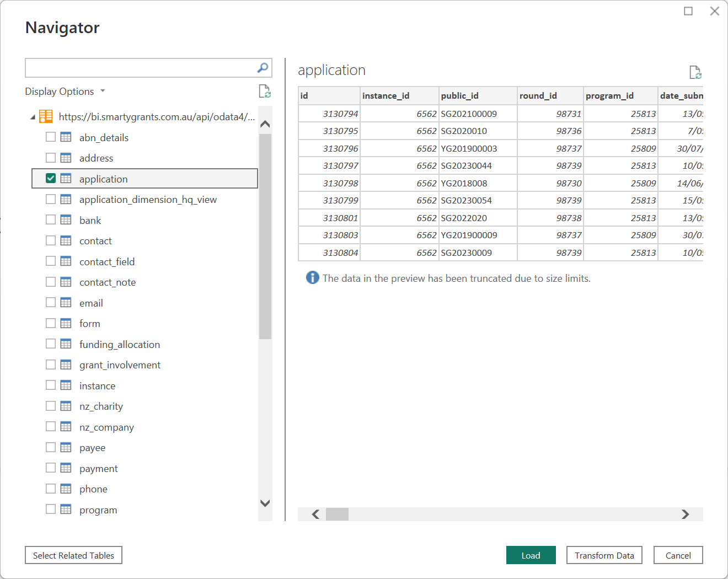
Task: Enable the funding_allocation checkbox
Action: tap(51, 344)
